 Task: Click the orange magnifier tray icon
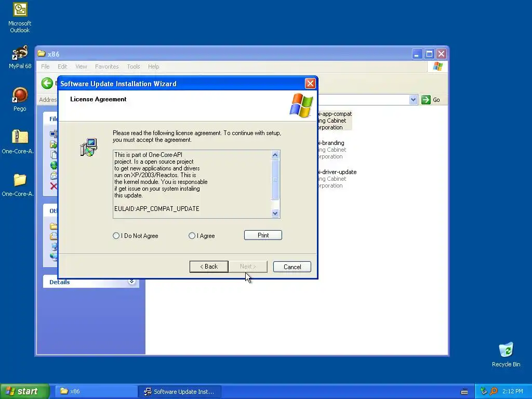point(494,391)
